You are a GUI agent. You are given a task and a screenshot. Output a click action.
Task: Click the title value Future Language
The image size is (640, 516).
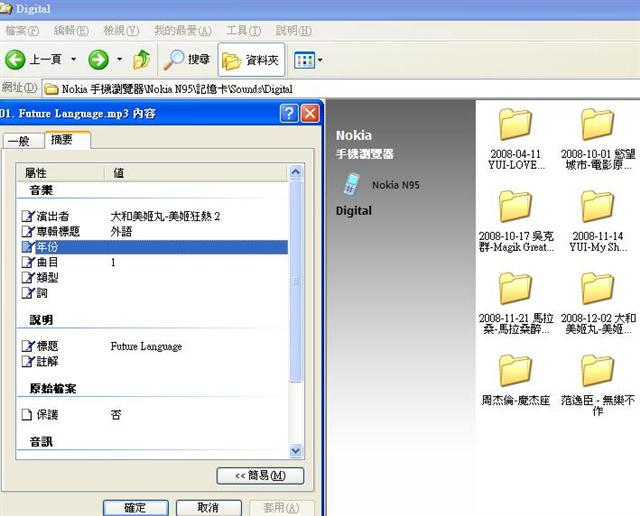146,347
